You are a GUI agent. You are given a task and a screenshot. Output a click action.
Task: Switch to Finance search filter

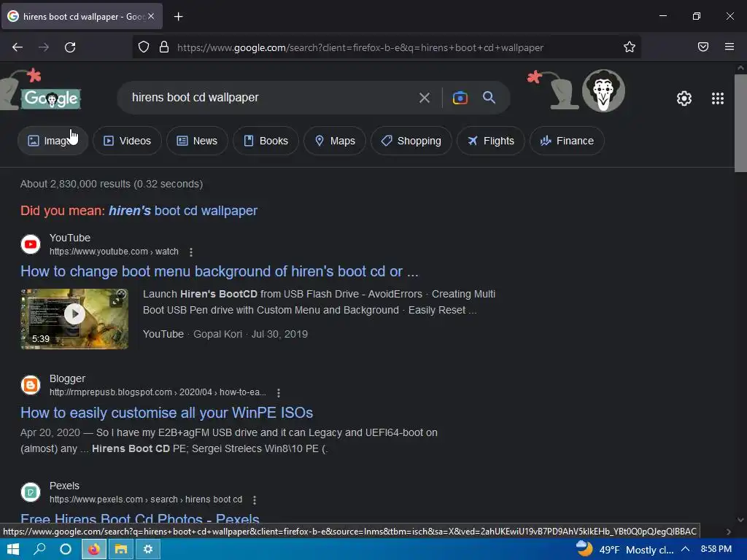tap(567, 141)
